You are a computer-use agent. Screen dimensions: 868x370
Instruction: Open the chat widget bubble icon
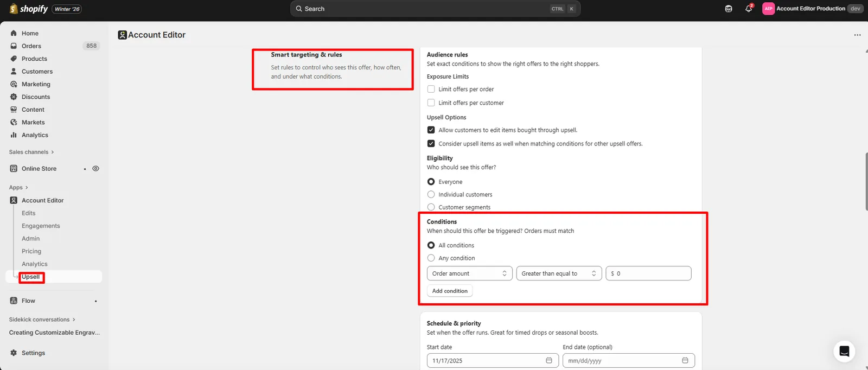(844, 351)
